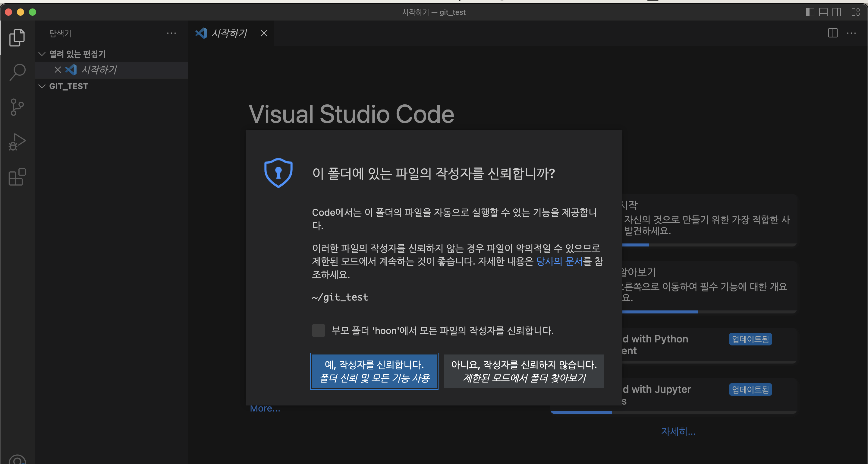868x464 pixels.
Task: Click the 업데이트됨 badge on Jupyter card
Action: pos(750,390)
